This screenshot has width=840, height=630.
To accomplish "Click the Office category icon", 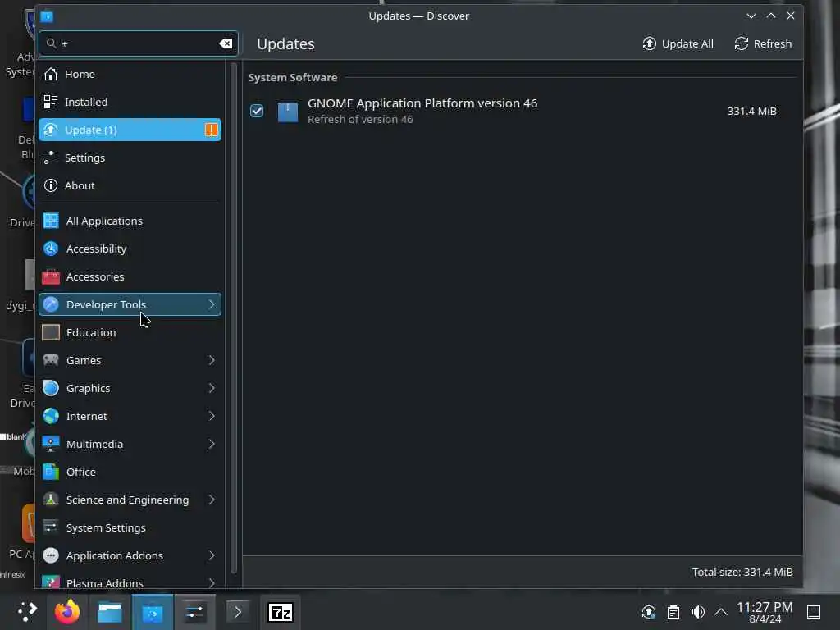I will click(51, 472).
